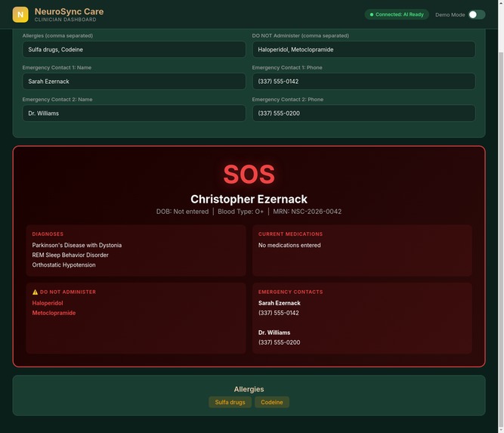This screenshot has width=504, height=433.
Task: Click phone (337) 555-0200 in the SOS card
Action: tap(280, 342)
